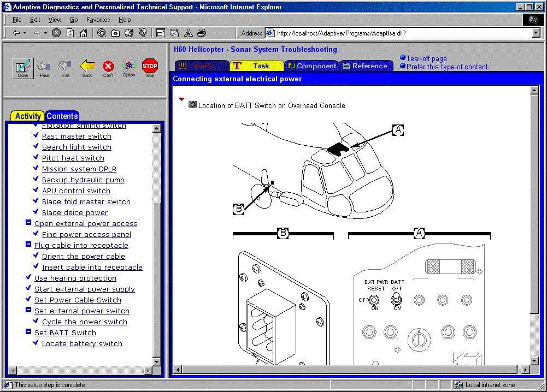Open the Help menu
547x392 pixels.
pos(125,20)
